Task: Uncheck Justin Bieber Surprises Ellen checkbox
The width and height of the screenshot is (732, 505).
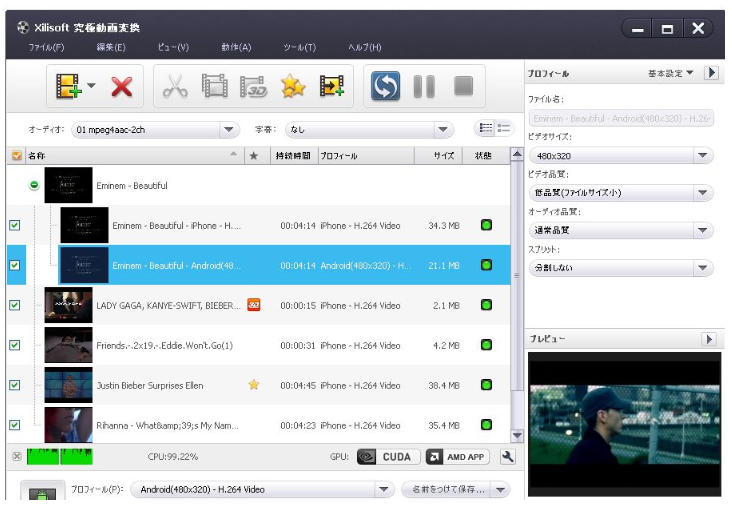Action: [x=15, y=385]
